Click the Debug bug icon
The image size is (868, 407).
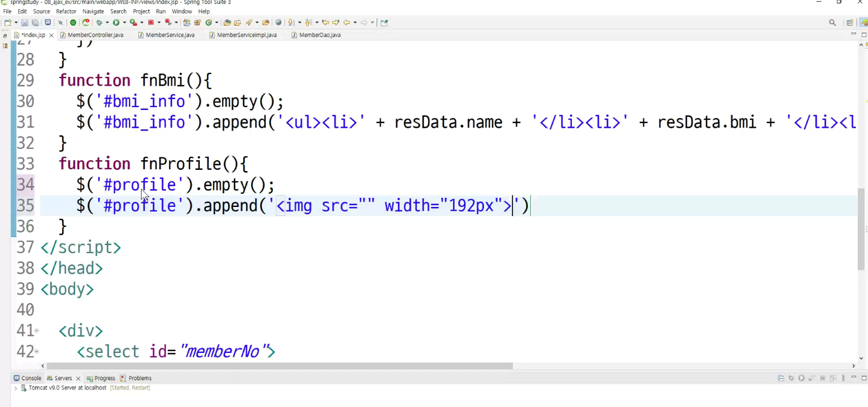tap(99, 23)
